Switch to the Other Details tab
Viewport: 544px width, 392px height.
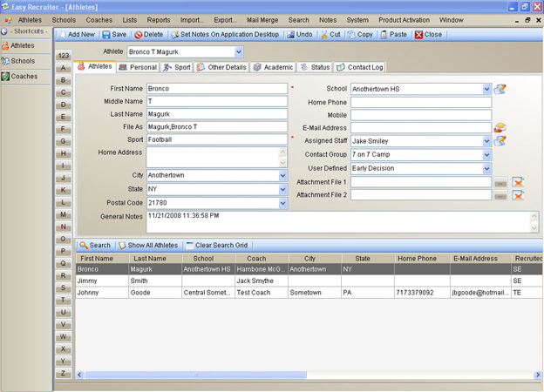pos(221,67)
